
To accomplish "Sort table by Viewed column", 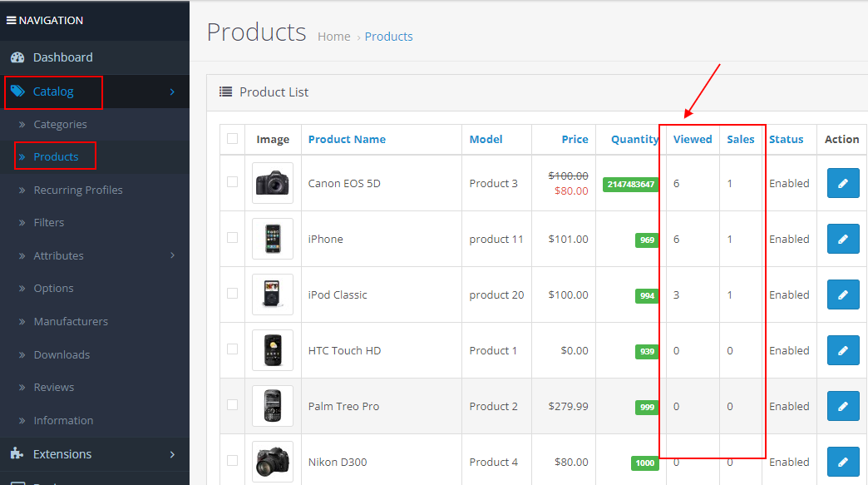I will pos(693,140).
